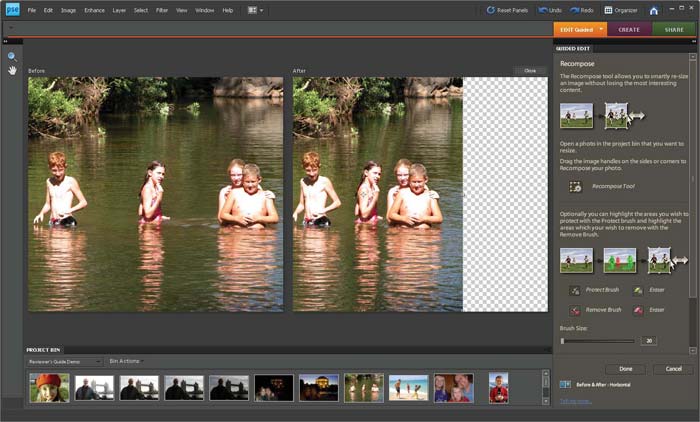Select the beach scene thumbnail

[x=408, y=388]
